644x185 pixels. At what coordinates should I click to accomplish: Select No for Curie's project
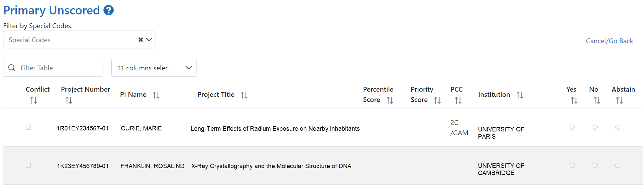coord(595,127)
